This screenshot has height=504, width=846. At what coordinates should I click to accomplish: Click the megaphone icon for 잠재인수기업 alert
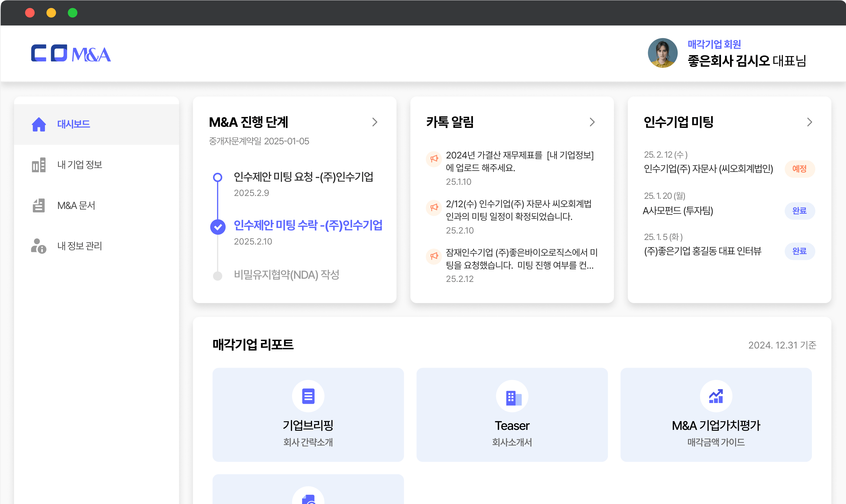coord(434,256)
